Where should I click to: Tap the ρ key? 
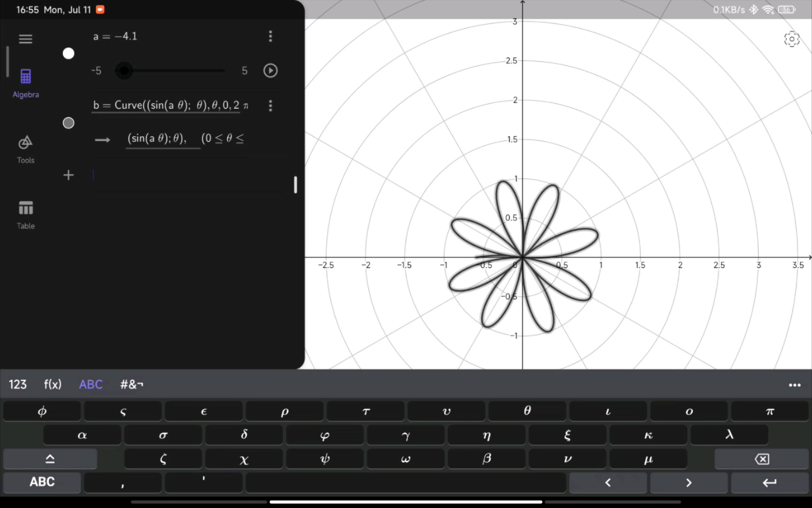pos(285,411)
